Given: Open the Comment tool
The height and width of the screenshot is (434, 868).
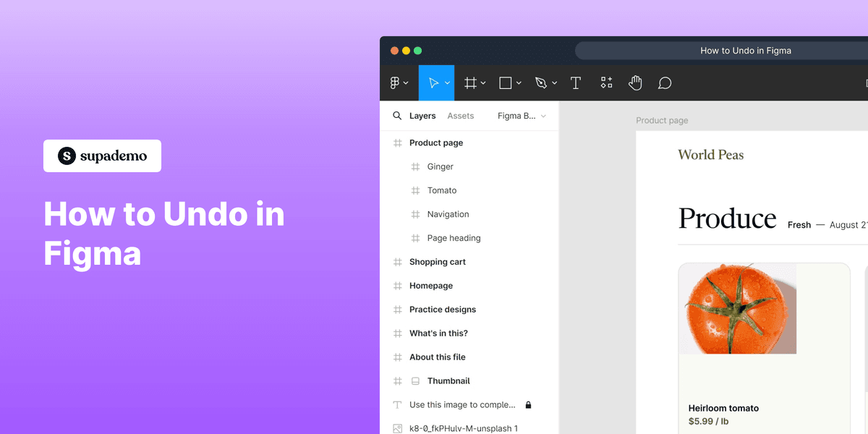Looking at the screenshot, I should 664,82.
